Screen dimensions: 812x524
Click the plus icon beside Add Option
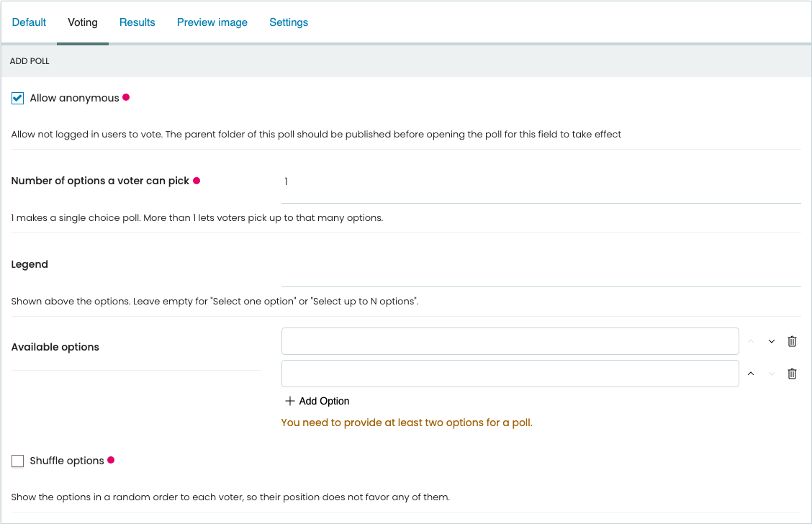(x=290, y=401)
